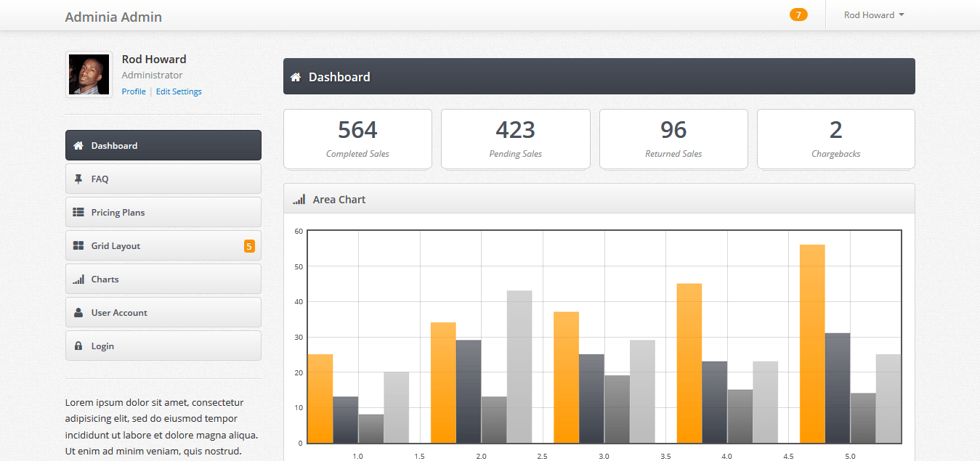Open the Edit Settings link
The image size is (980, 461).
(179, 92)
